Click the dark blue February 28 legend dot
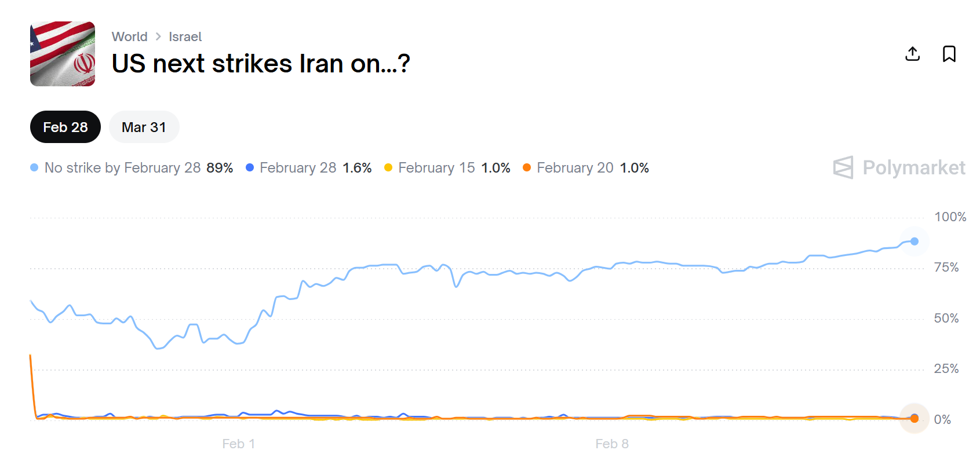 [x=250, y=167]
